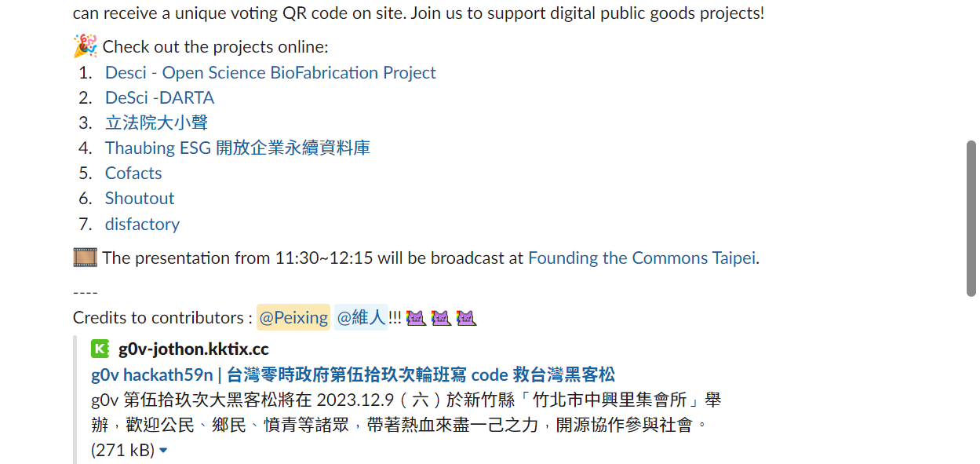Open the g0v hackath59n event title link

click(353, 374)
